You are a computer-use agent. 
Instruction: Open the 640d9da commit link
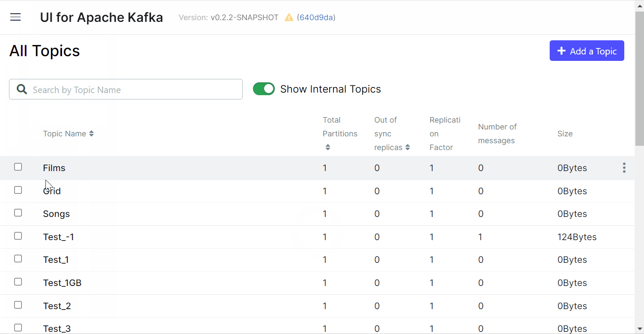tap(317, 18)
